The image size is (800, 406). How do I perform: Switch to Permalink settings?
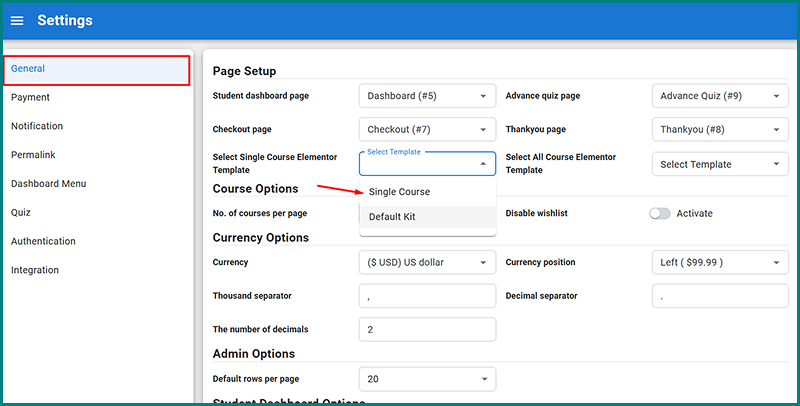click(35, 155)
